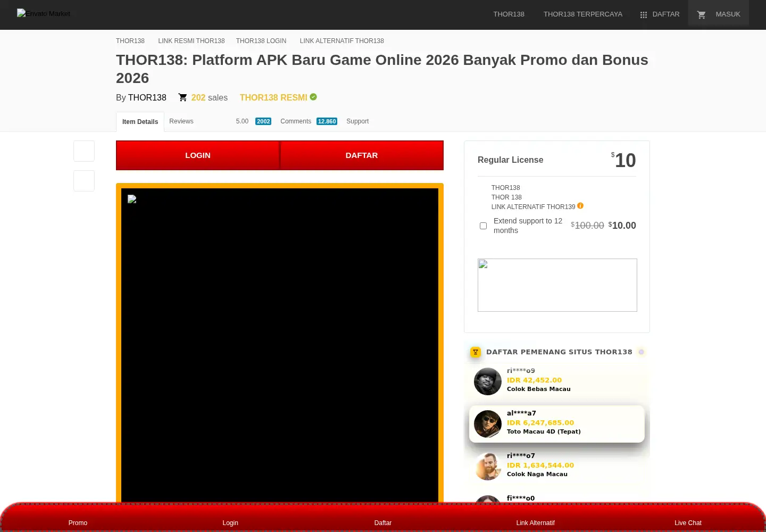Click Login in the bottom bar

pos(230,523)
